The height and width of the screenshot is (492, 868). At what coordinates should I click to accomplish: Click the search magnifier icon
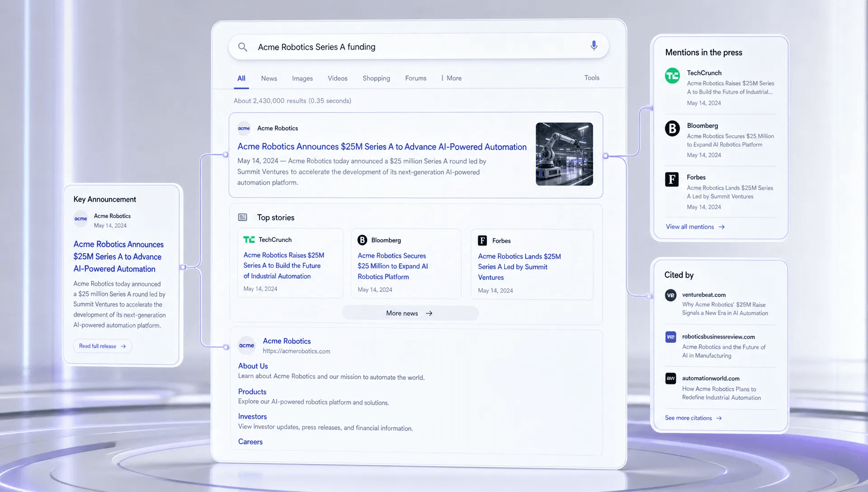pyautogui.click(x=243, y=47)
